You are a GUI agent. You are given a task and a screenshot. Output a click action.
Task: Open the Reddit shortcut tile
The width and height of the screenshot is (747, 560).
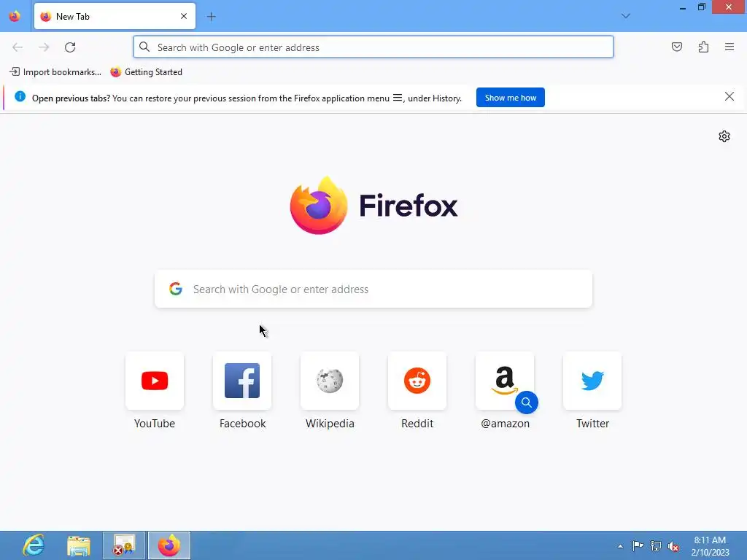click(x=417, y=381)
